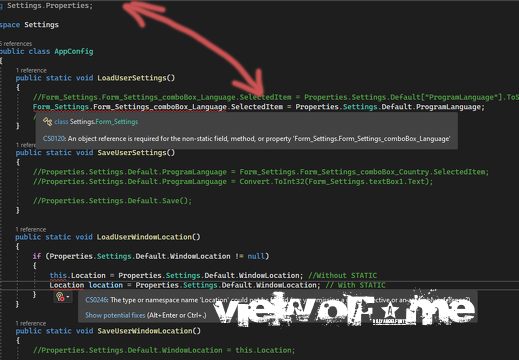Click the '// With STATIC' comment
The image size is (519, 360).
tap(355, 285)
